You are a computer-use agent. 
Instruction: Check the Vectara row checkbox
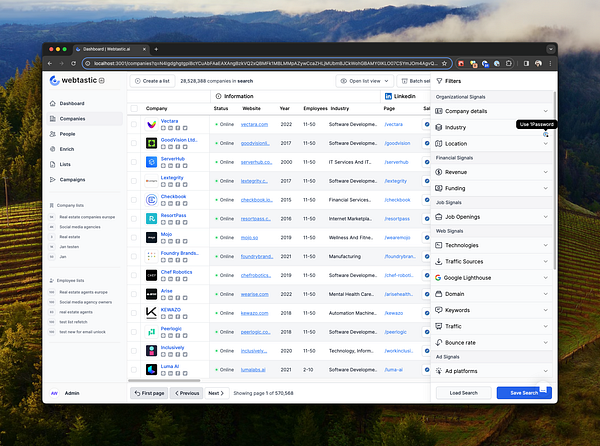pos(134,124)
